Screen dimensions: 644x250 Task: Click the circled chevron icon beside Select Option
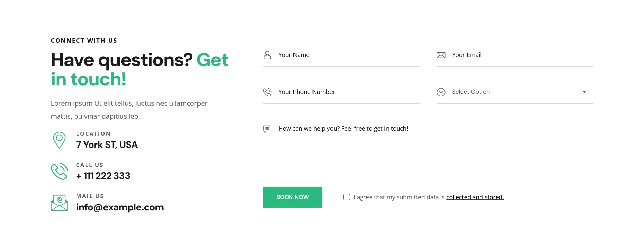441,92
